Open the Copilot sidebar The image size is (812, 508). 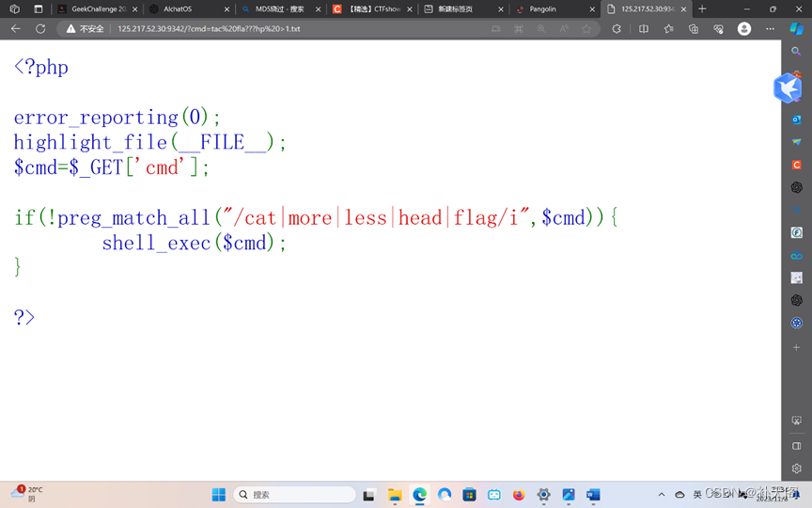click(x=796, y=29)
